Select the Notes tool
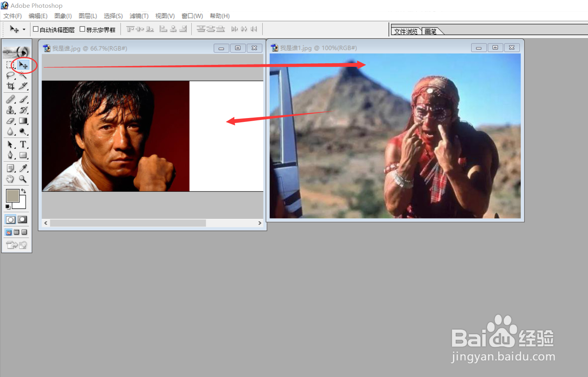This screenshot has width=588, height=377. click(10, 169)
